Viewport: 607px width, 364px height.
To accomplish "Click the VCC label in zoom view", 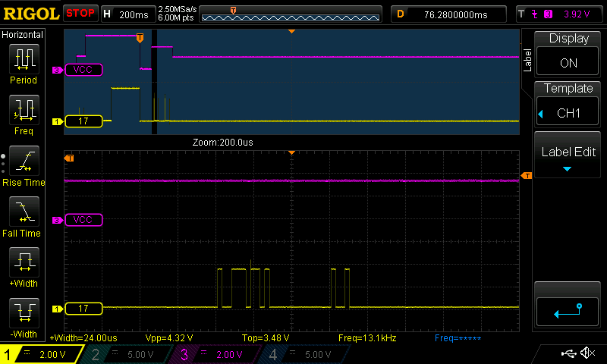I will click(83, 220).
